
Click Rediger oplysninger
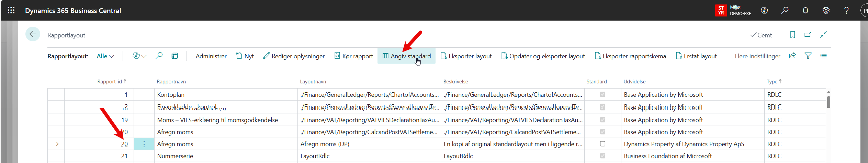pos(294,56)
